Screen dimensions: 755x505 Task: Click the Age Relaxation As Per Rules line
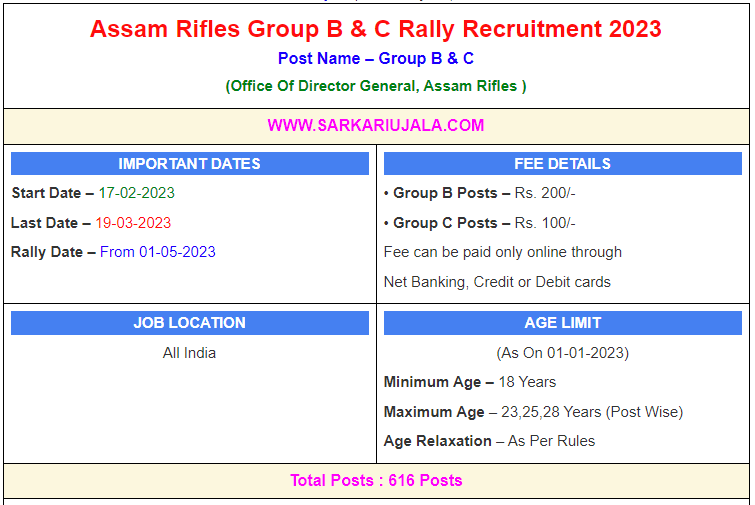[x=489, y=441]
